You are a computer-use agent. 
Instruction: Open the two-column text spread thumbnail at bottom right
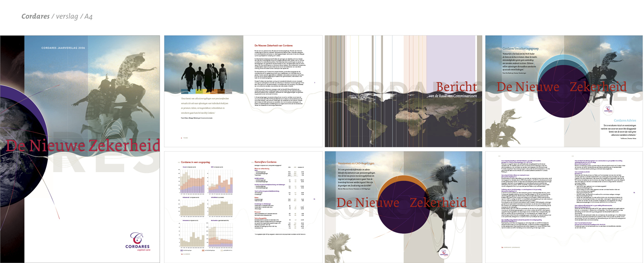564,206
